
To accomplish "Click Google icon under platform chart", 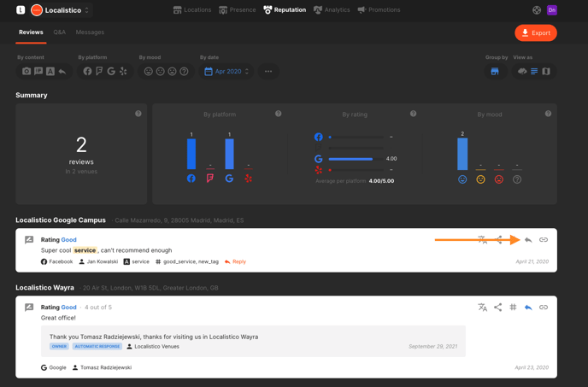I will 229,179.
